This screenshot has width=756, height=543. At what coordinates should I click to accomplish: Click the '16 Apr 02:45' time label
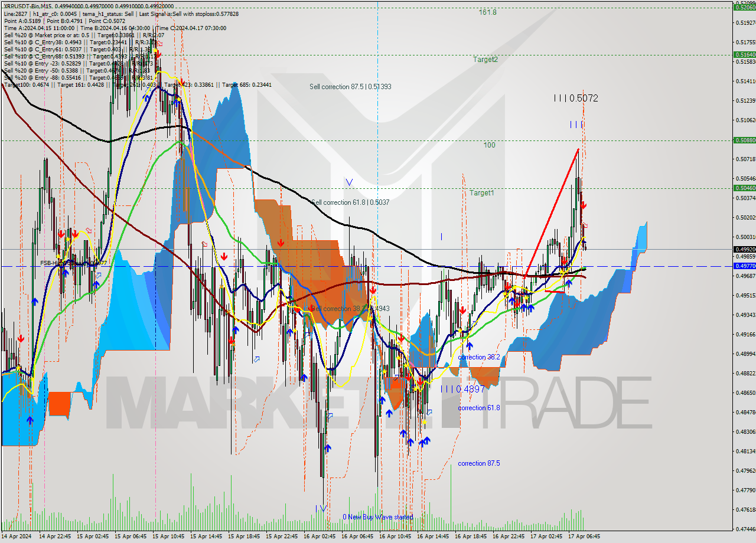(x=320, y=537)
